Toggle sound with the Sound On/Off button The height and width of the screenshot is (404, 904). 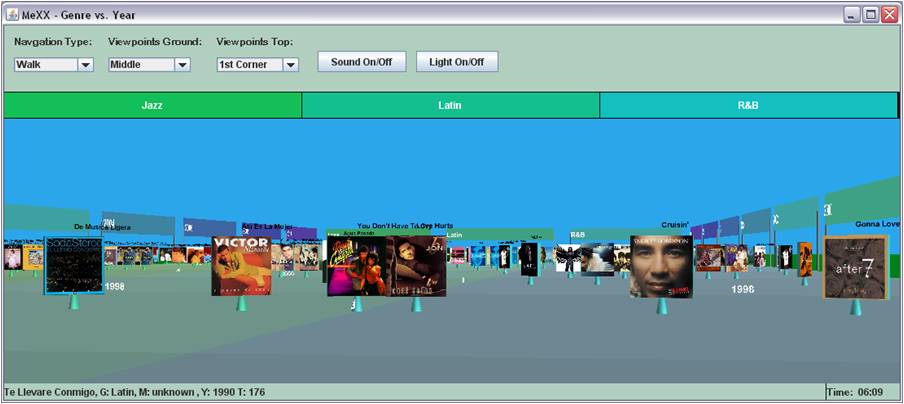coord(361,62)
